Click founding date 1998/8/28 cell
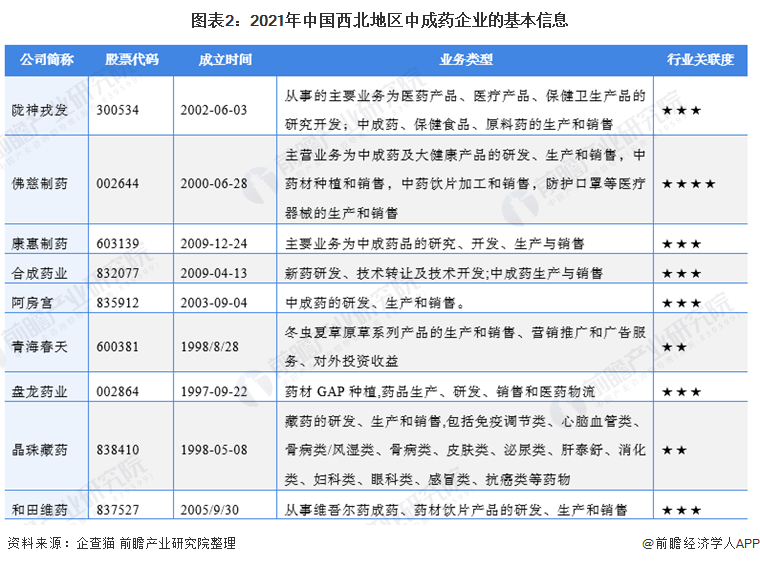The height and width of the screenshot is (564, 760). click(211, 346)
